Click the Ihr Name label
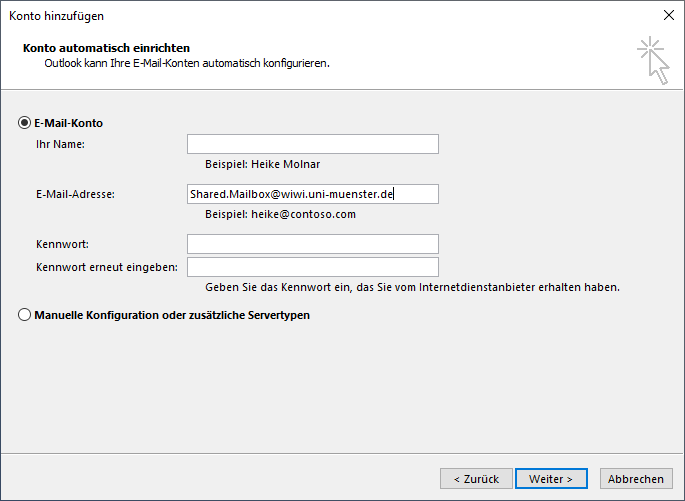This screenshot has height=501, width=685. pos(60,144)
